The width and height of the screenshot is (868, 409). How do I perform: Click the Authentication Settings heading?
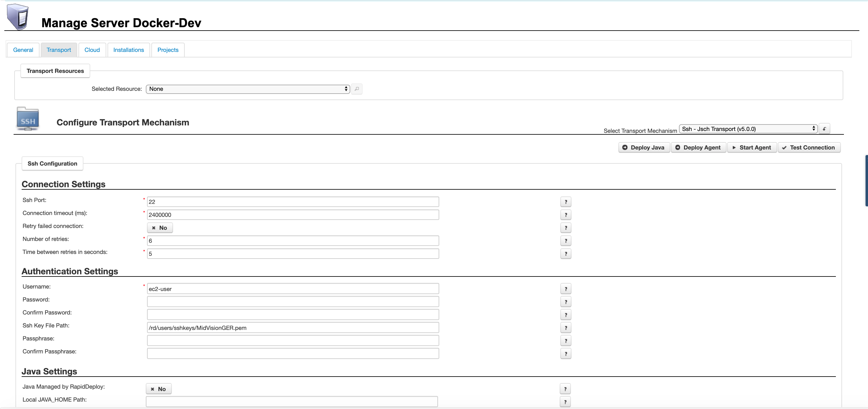[70, 271]
